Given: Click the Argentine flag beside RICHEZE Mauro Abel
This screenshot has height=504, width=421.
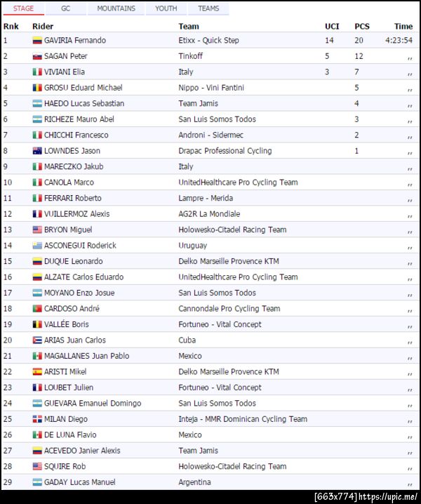Looking at the screenshot, I should pos(37,119).
